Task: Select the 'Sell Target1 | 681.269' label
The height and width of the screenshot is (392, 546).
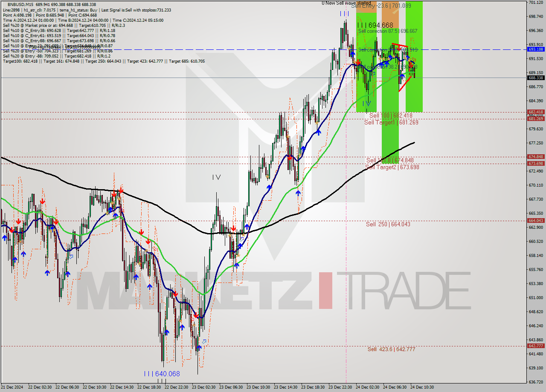Action: point(391,122)
